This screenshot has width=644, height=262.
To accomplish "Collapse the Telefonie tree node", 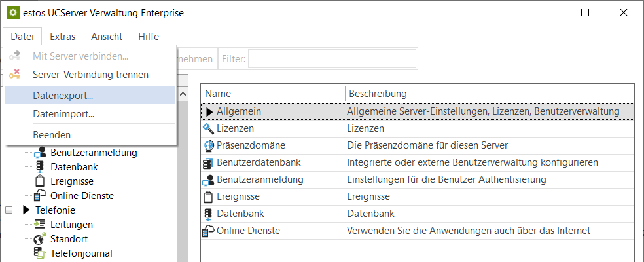I will click(9, 210).
